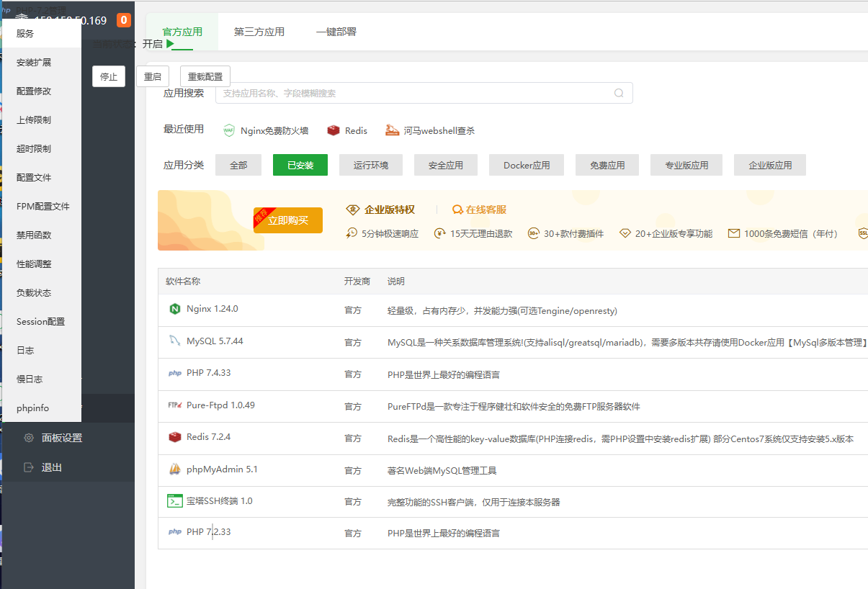Image resolution: width=868 pixels, height=589 pixels.
Task: Filter by Docker应用 category
Action: point(527,165)
